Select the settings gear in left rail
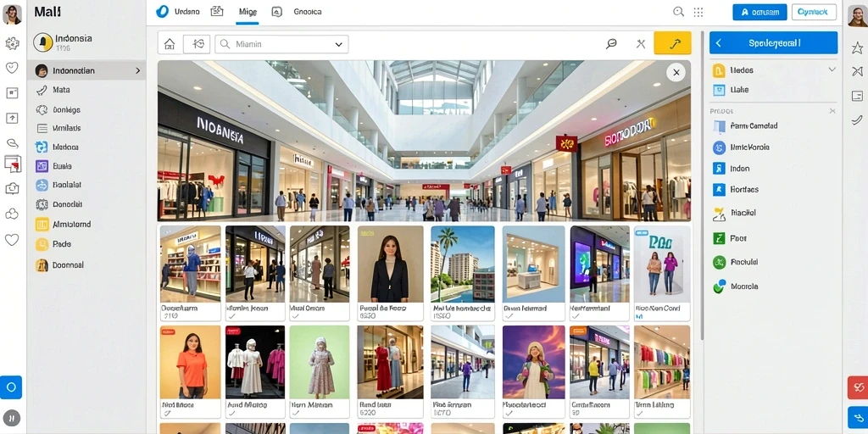The width and height of the screenshot is (868, 434). pyautogui.click(x=12, y=43)
